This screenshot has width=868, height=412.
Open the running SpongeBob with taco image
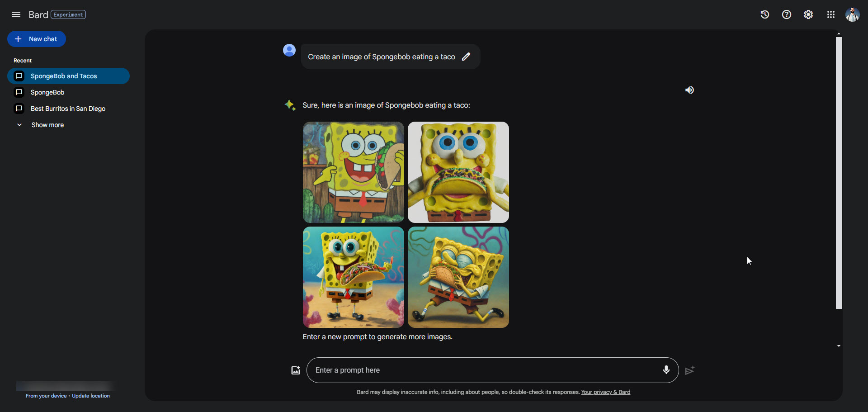(458, 277)
